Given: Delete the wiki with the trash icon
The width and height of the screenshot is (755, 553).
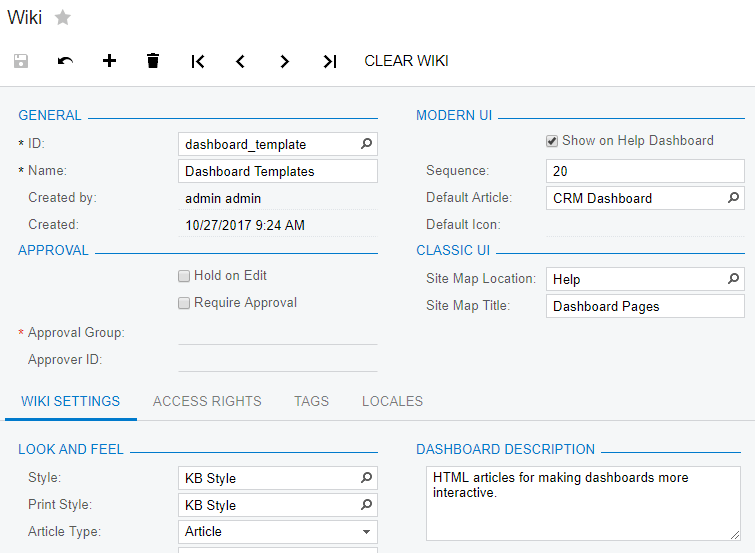Looking at the screenshot, I should click(x=153, y=61).
